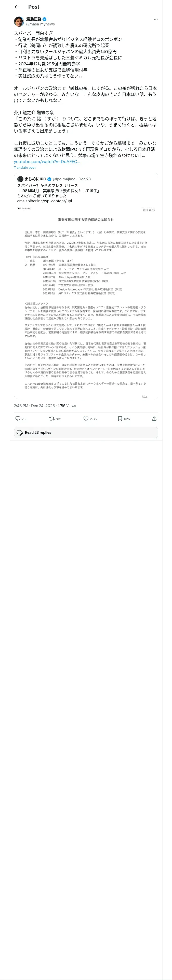Click the reply speech bubble icon
The width and height of the screenshot is (172, 980).
[18, 419]
